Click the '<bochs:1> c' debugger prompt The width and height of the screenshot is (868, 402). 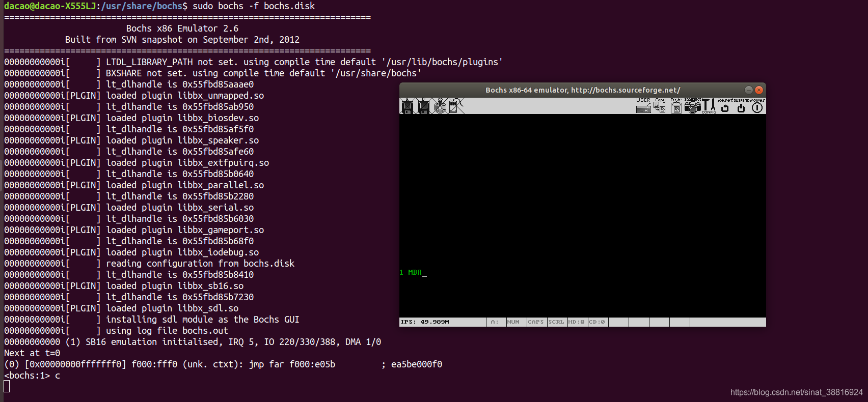click(x=32, y=376)
